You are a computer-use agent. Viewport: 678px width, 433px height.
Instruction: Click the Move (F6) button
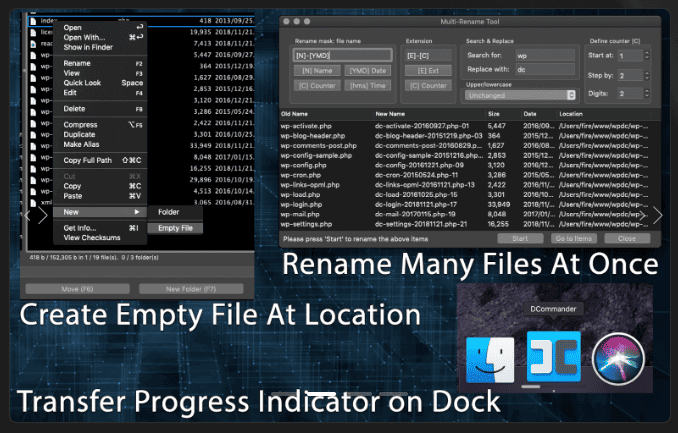(77, 289)
